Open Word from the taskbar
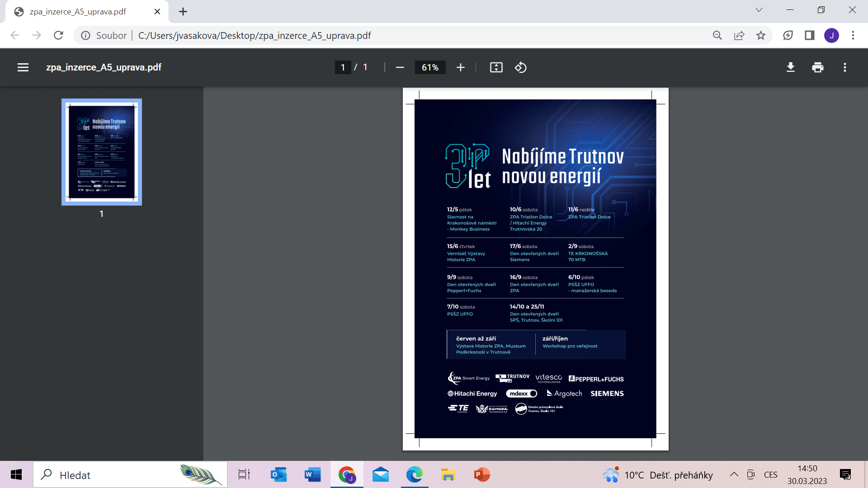The image size is (868, 488). [x=312, y=475]
